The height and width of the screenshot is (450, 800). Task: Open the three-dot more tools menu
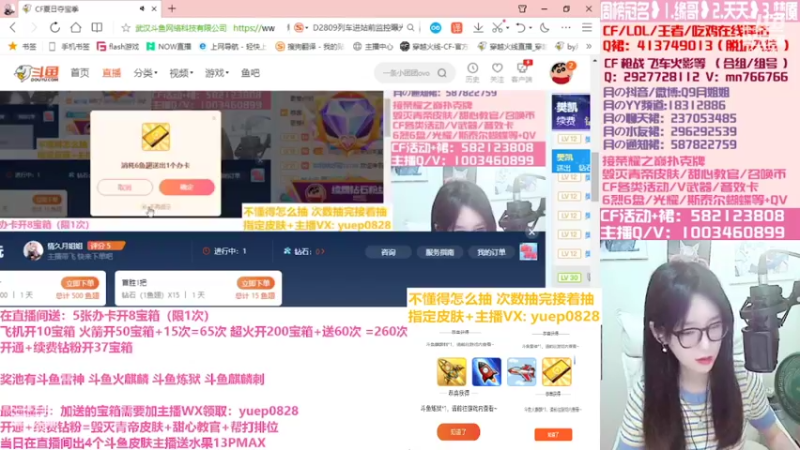coord(566,28)
